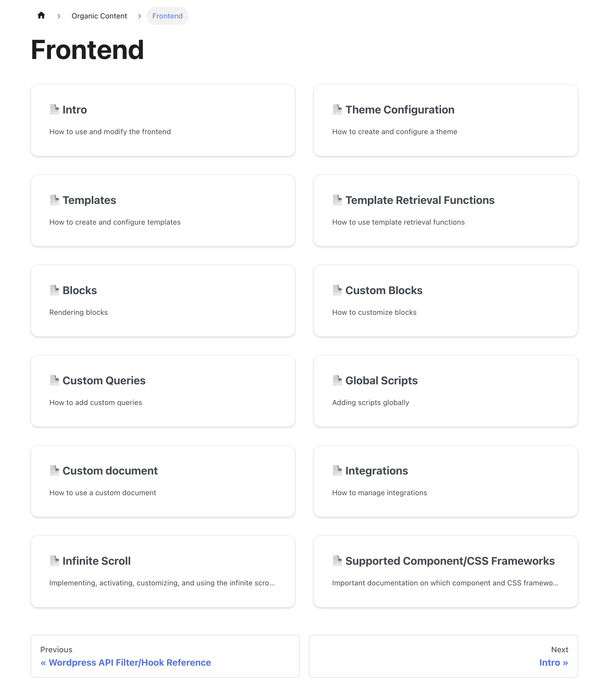Screen dimensions: 615x700
Task: Click the home breadcrumb icon
Action: (x=41, y=16)
